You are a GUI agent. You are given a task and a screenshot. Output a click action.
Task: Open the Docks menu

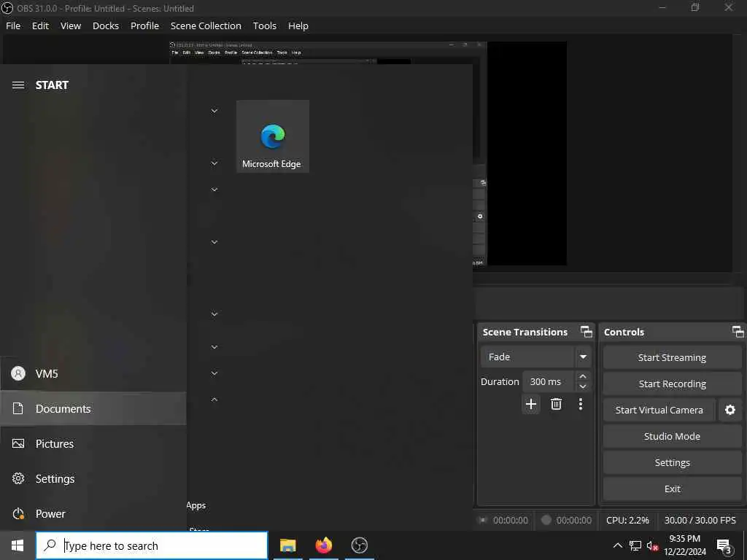pyautogui.click(x=105, y=26)
